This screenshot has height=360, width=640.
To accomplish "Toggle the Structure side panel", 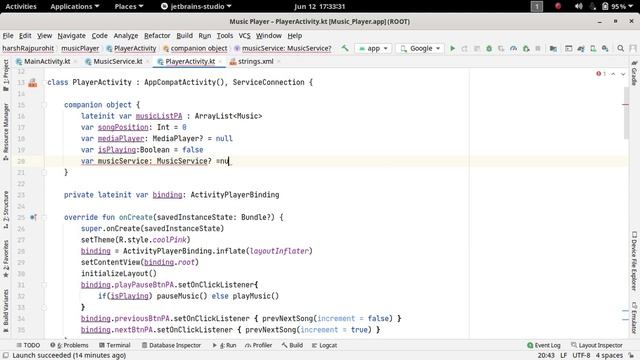I will pyautogui.click(x=6, y=209).
